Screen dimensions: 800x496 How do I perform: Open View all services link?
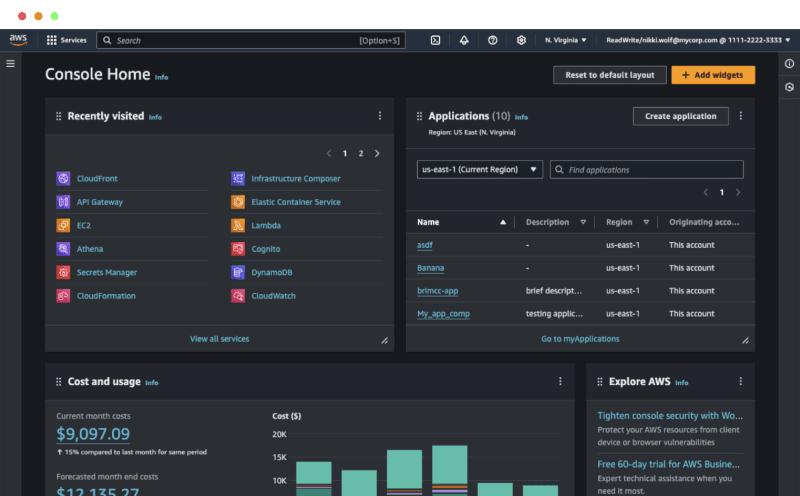pyautogui.click(x=219, y=339)
